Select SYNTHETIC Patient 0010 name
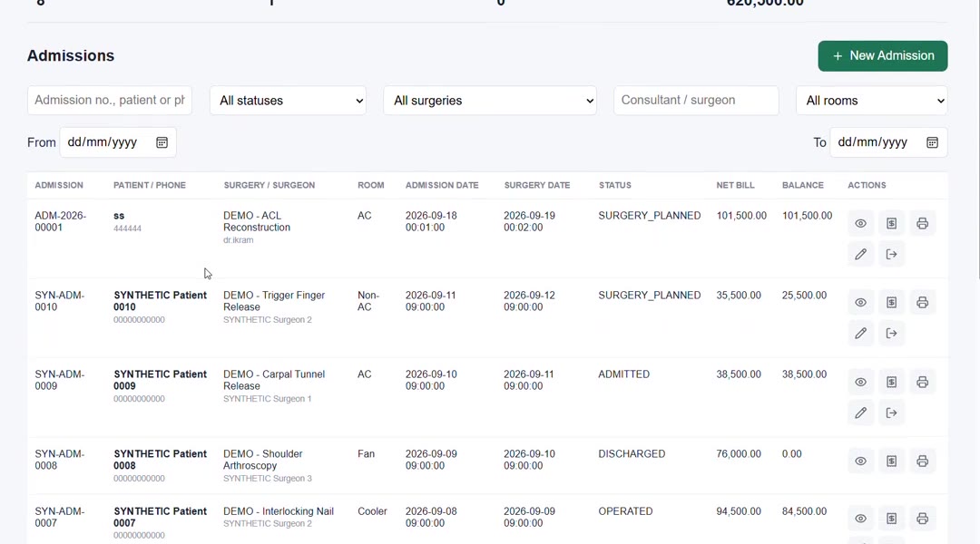 (x=160, y=301)
